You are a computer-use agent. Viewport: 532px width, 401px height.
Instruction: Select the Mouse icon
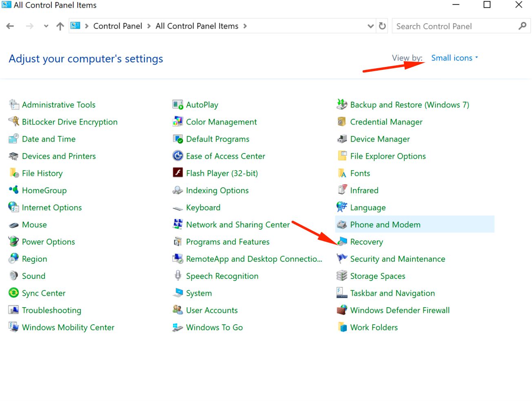(x=14, y=225)
